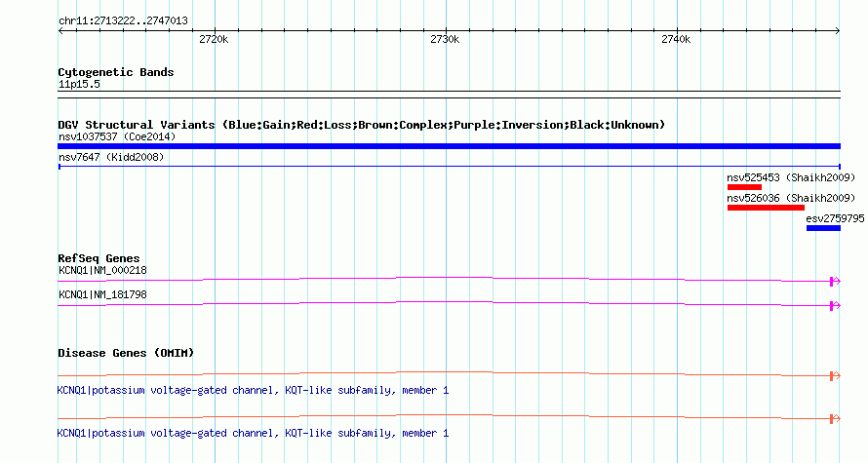Open the nsv525453 (Shaikh2009) label
868x463 pixels.
click(791, 177)
